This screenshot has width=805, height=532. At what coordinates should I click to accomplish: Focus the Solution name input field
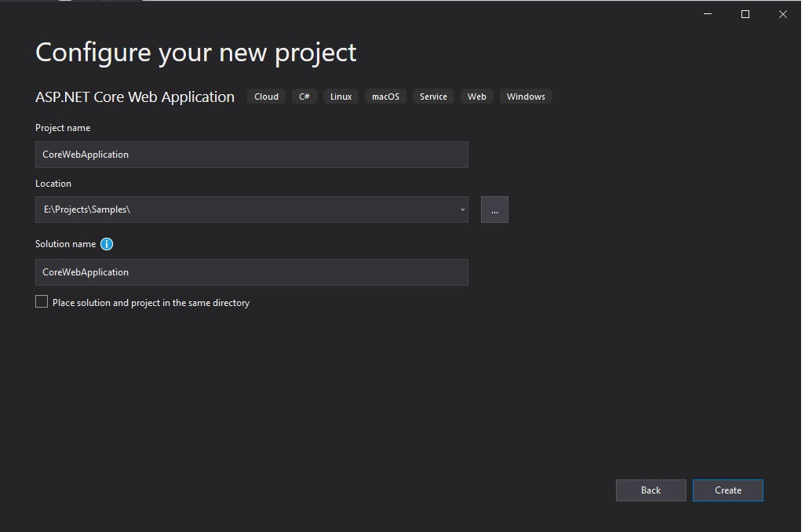(253, 273)
